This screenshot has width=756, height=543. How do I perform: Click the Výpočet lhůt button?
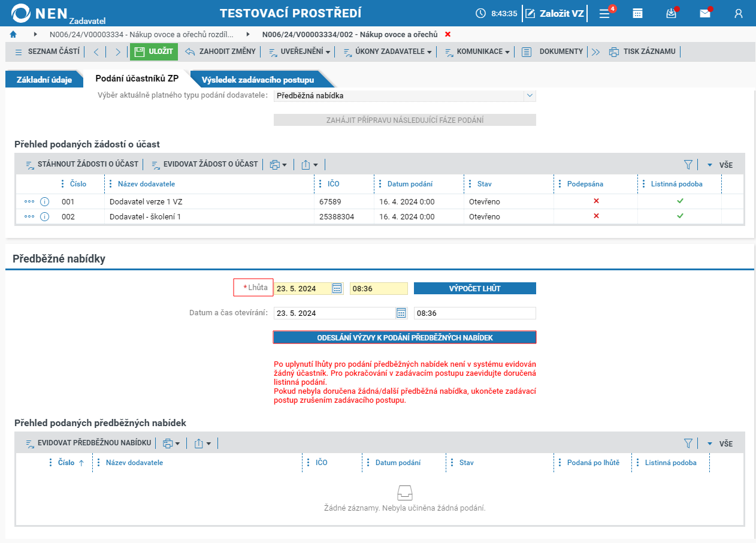click(475, 288)
